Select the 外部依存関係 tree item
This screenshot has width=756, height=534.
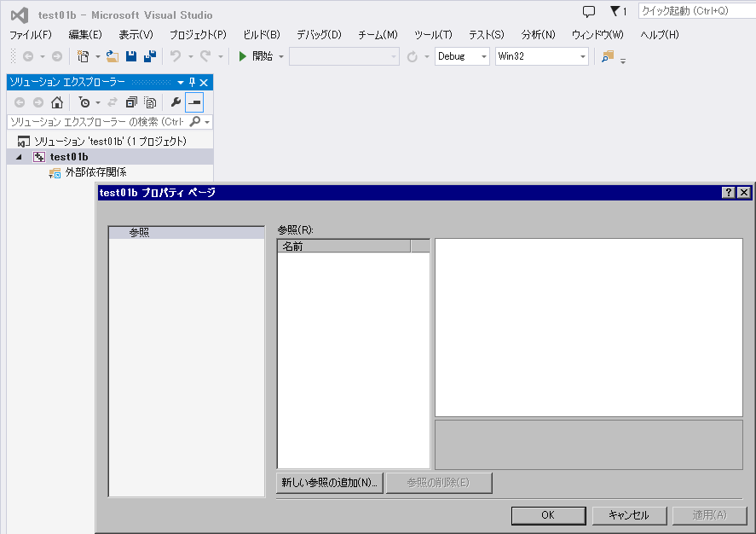pos(95,172)
